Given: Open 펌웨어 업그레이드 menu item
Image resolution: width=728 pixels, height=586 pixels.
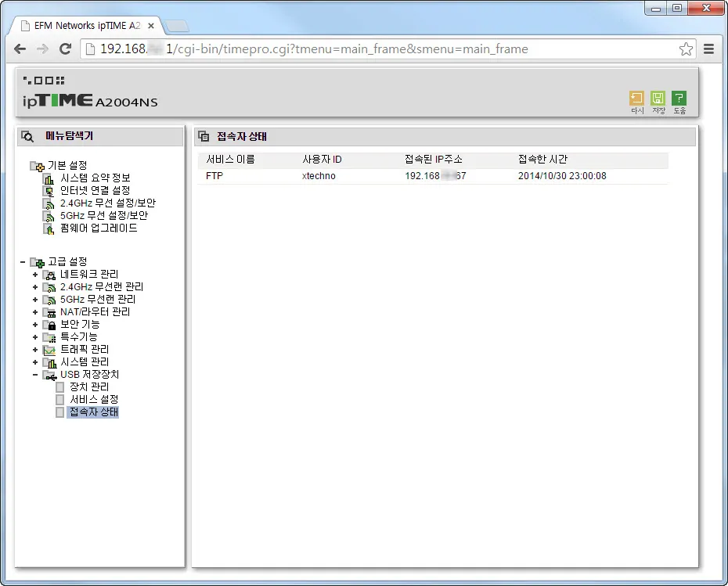Looking at the screenshot, I should (x=99, y=228).
